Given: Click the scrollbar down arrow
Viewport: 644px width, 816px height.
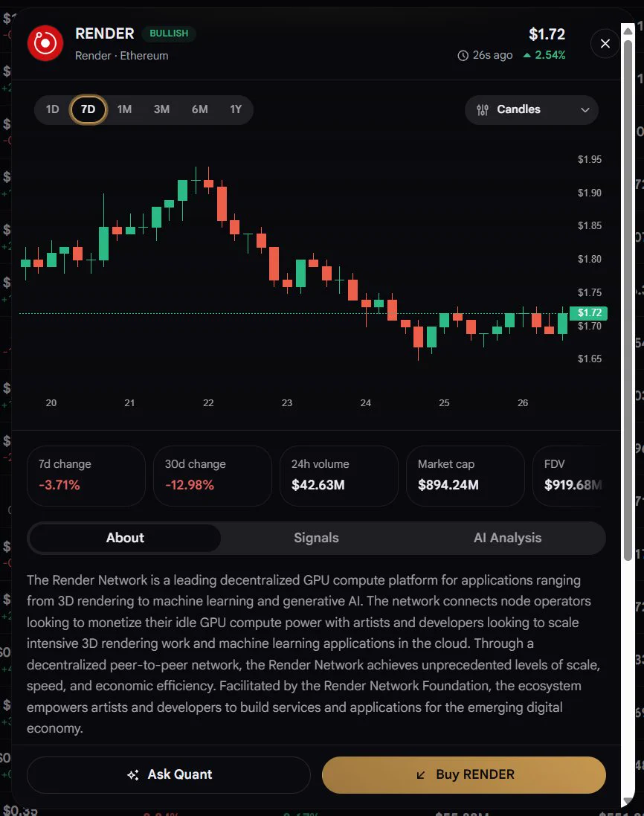Looking at the screenshot, I should tap(628, 801).
